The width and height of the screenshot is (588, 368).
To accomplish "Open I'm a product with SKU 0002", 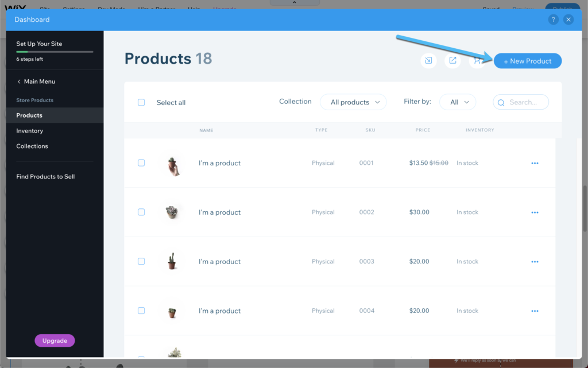I will pyautogui.click(x=220, y=212).
